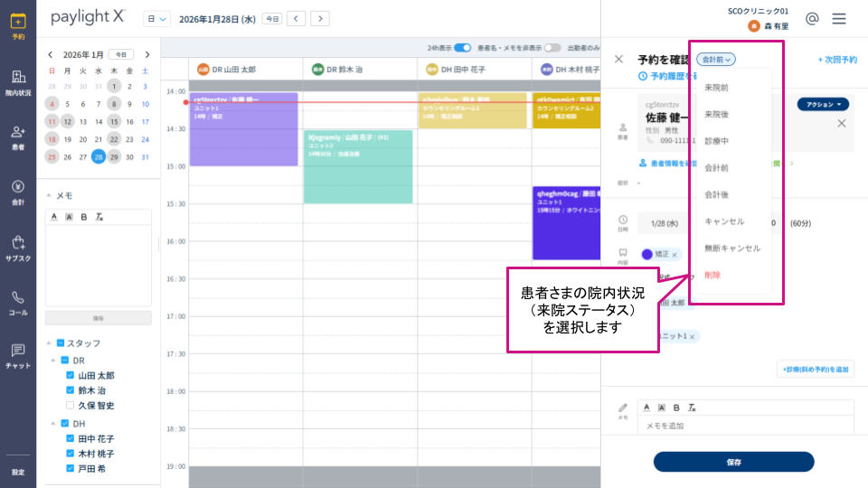
Task: Open the サブスク subscription sidebar icon
Action: point(18,249)
